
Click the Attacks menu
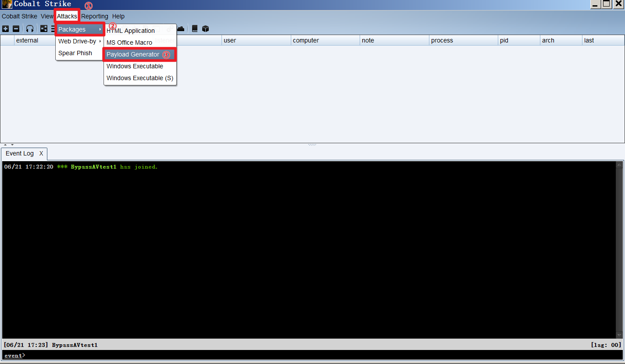click(x=67, y=16)
